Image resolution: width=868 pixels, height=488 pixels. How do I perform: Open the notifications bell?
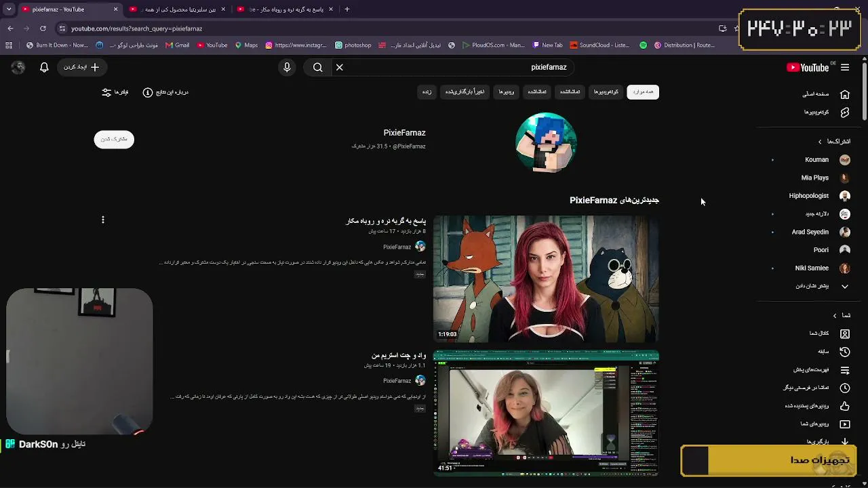click(x=44, y=67)
